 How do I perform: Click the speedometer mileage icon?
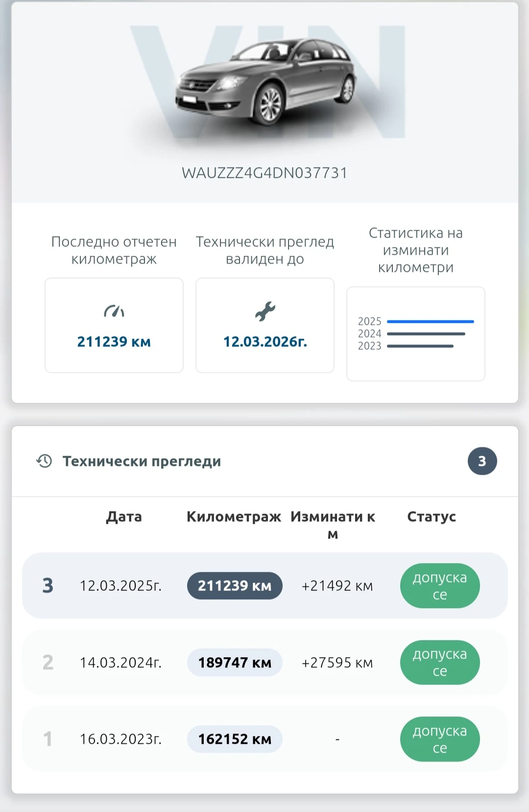pyautogui.click(x=114, y=311)
